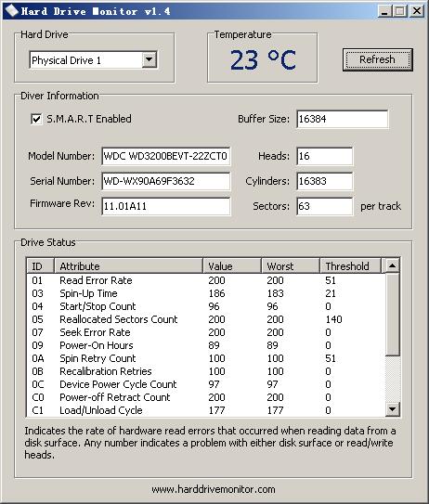Sort by the Value column header
This screenshot has height=504, width=429.
232,266
